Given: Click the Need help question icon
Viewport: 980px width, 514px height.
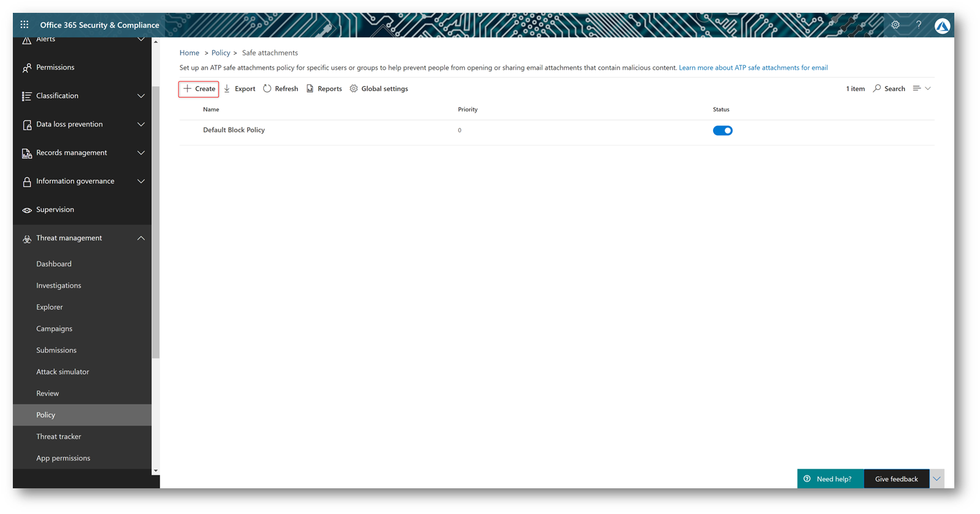Looking at the screenshot, I should (x=807, y=479).
